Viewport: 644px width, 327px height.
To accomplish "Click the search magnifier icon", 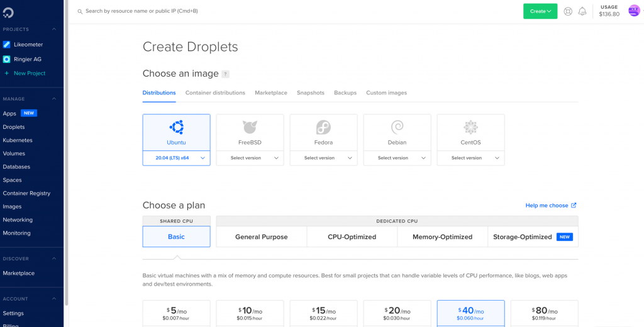I will point(80,11).
